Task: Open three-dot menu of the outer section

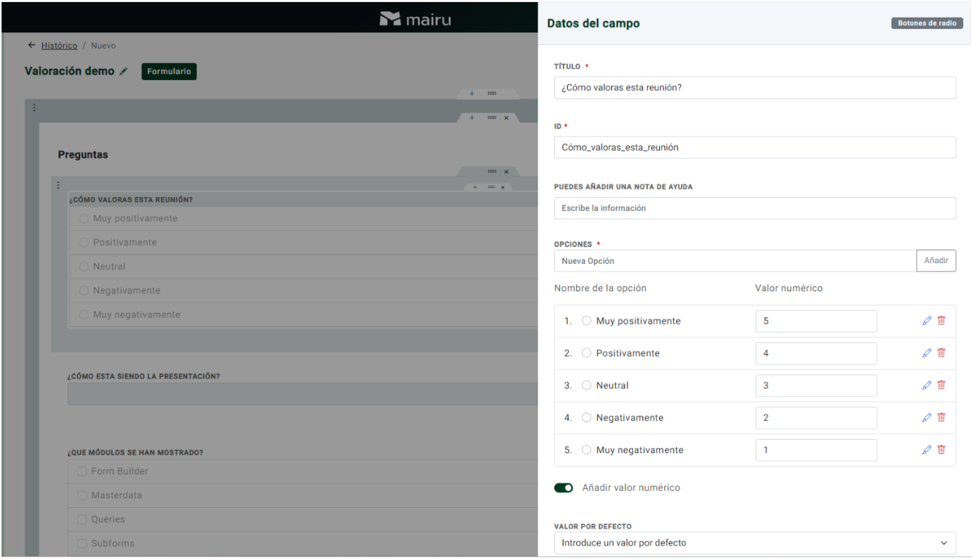Action: coord(33,108)
